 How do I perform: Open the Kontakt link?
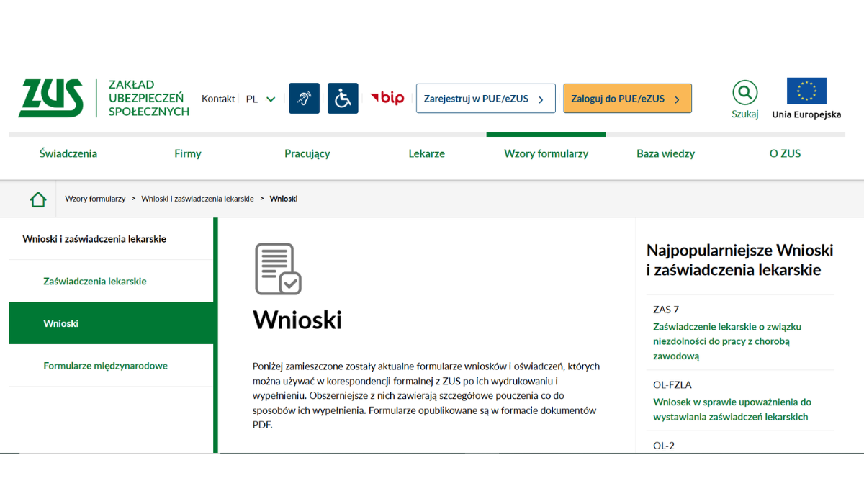[x=218, y=99]
